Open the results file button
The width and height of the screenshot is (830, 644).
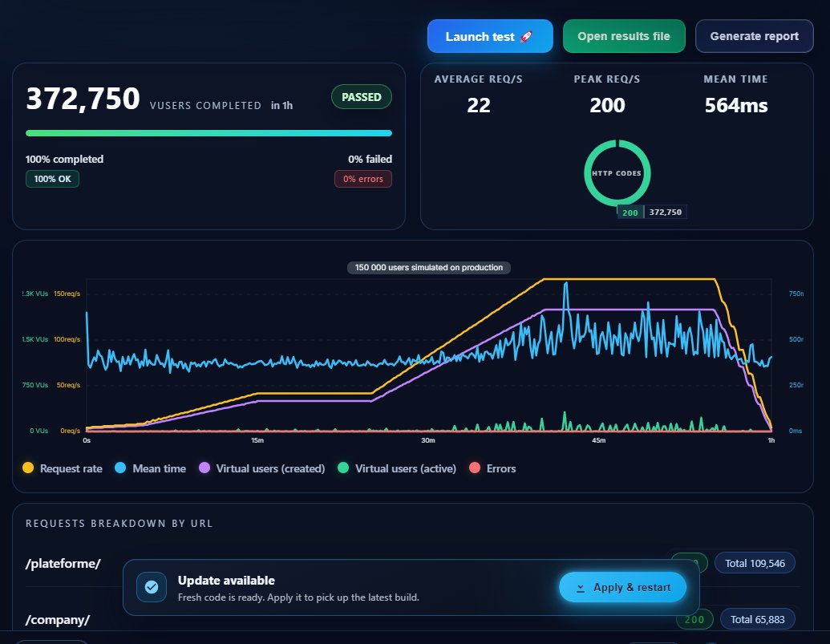point(624,37)
